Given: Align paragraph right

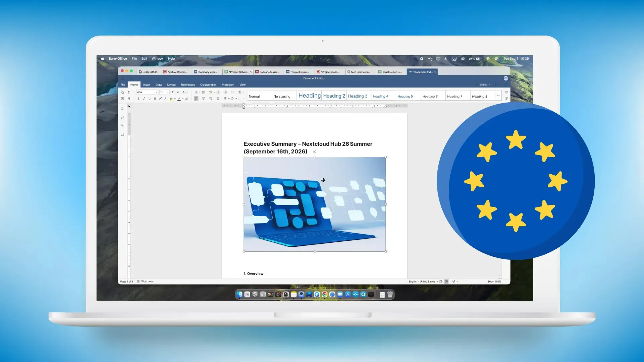Looking at the screenshot, I should (211, 99).
